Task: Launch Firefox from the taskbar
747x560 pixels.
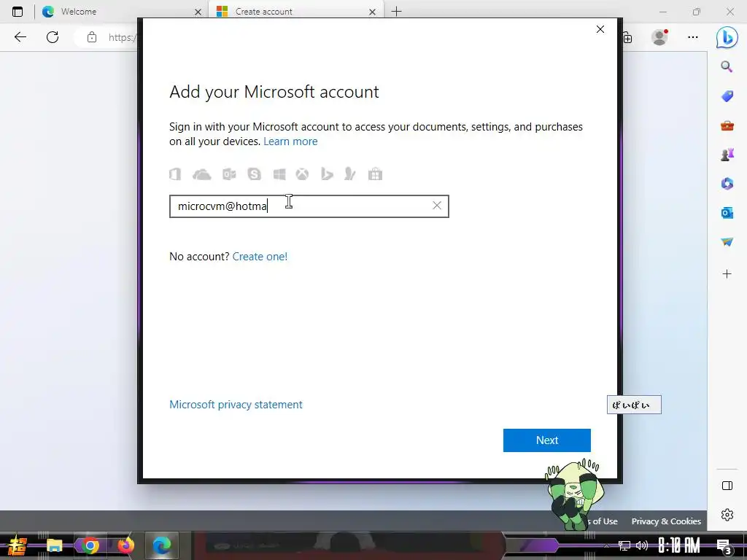Action: [x=125, y=545]
